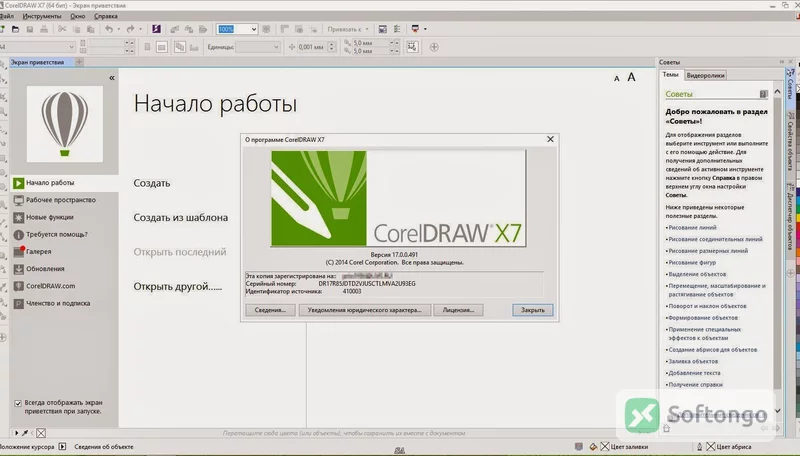
Task: Import a file using the import icon
Action: 174,29
